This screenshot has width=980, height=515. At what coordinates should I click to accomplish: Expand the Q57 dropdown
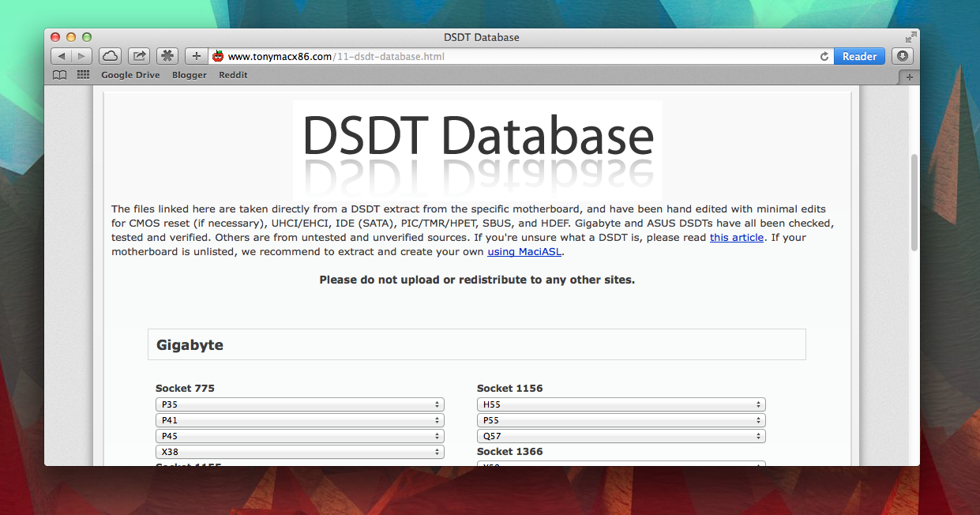(x=621, y=436)
